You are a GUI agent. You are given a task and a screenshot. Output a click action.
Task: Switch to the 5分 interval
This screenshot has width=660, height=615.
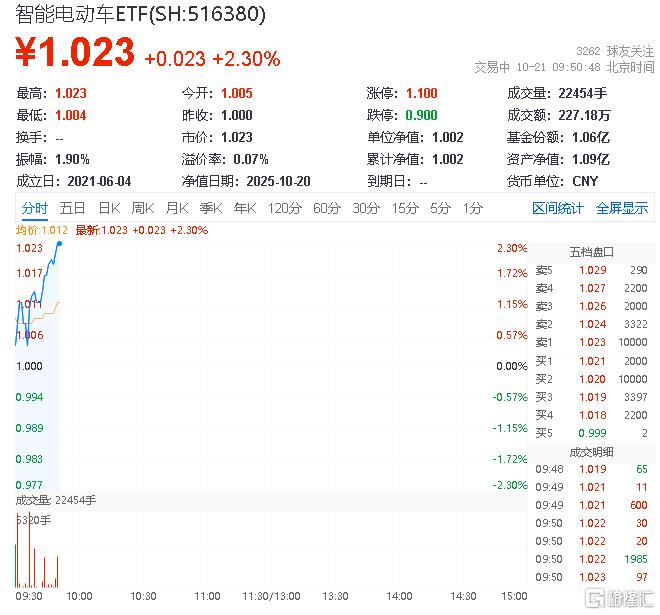(x=440, y=208)
